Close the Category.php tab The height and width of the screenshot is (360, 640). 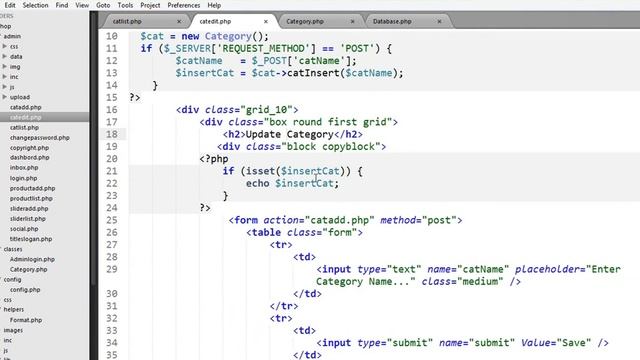(x=353, y=21)
